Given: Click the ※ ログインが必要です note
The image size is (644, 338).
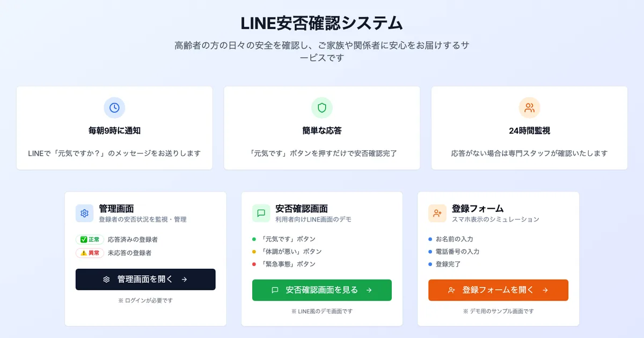Looking at the screenshot, I should pos(145,300).
